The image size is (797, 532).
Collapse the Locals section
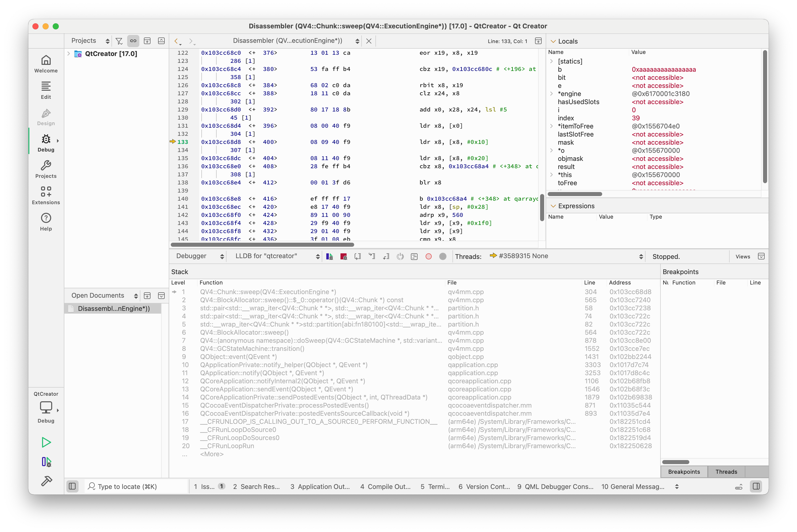(x=553, y=41)
